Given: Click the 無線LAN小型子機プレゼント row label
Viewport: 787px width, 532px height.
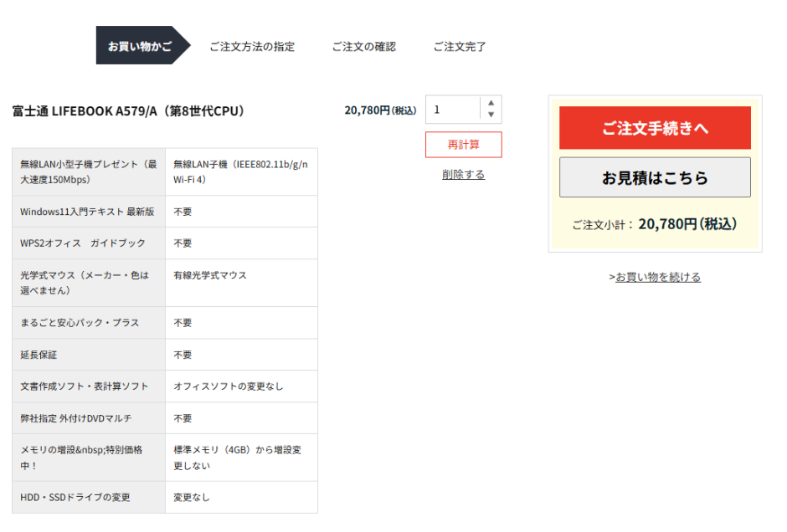Looking at the screenshot, I should 89,171.
